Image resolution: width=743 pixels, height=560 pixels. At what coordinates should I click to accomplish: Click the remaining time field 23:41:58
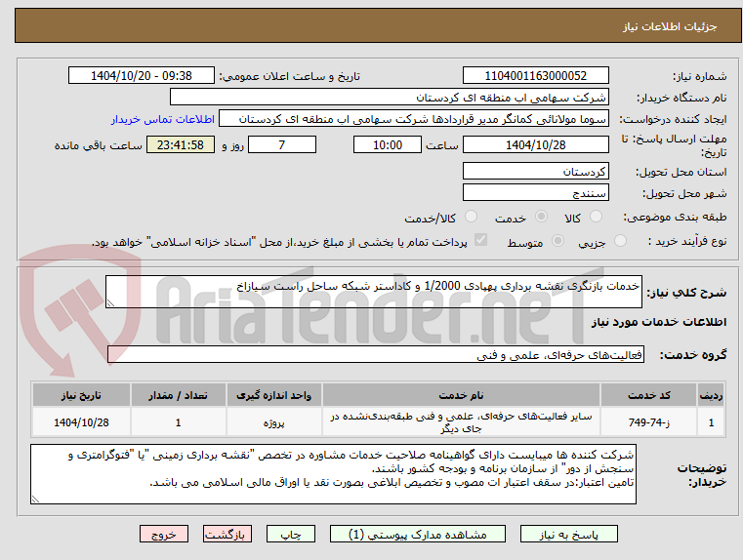pyautogui.click(x=181, y=144)
